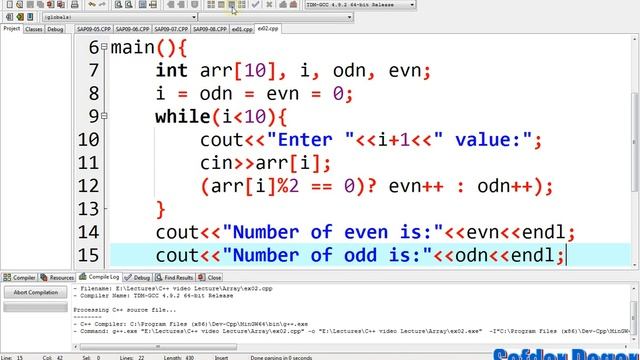Switch to the Project side tab
640x360 pixels.
point(11,29)
